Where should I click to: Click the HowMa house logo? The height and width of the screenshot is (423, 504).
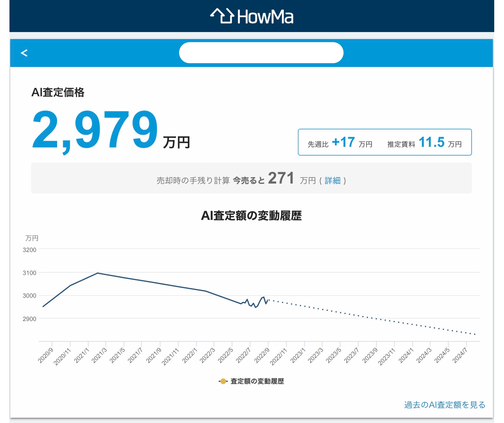pyautogui.click(x=252, y=16)
